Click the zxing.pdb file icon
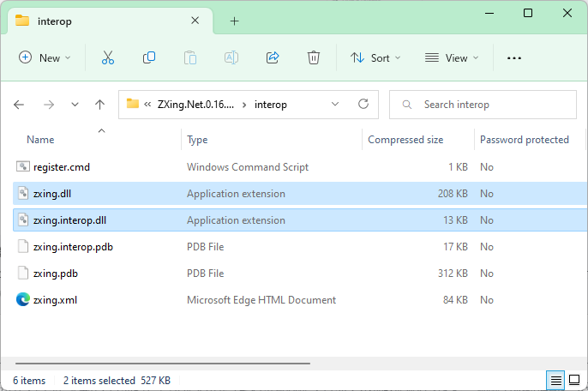 click(x=23, y=274)
